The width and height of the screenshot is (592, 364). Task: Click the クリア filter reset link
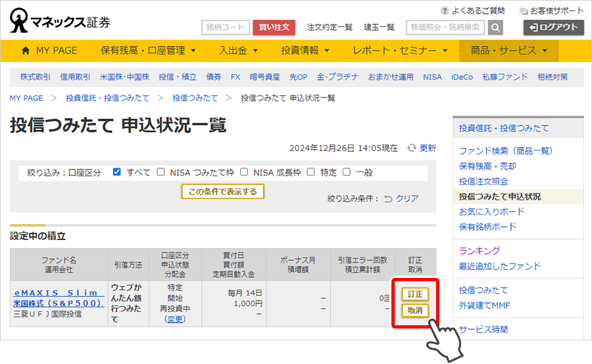(x=407, y=198)
